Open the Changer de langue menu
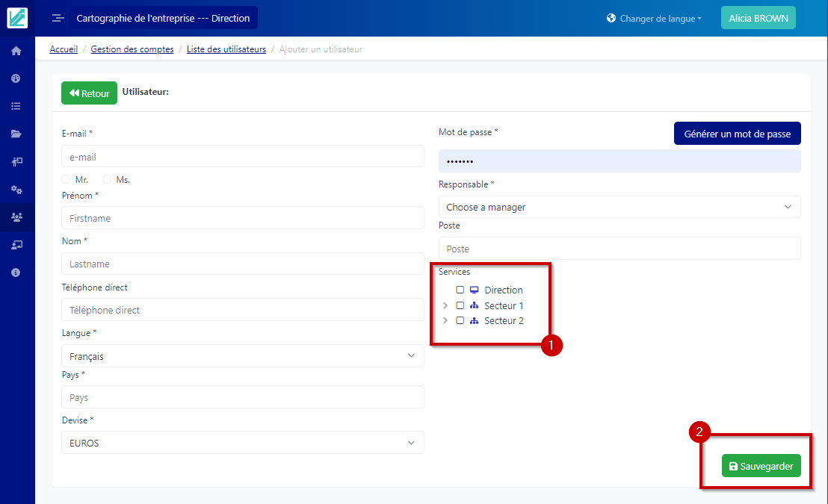Screen dimensions: 828x504 tap(655, 19)
